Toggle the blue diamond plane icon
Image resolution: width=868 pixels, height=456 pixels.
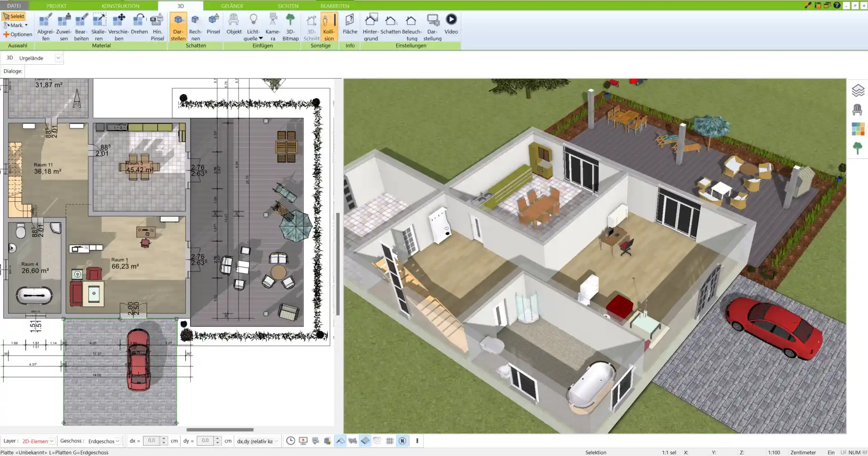[x=365, y=441]
